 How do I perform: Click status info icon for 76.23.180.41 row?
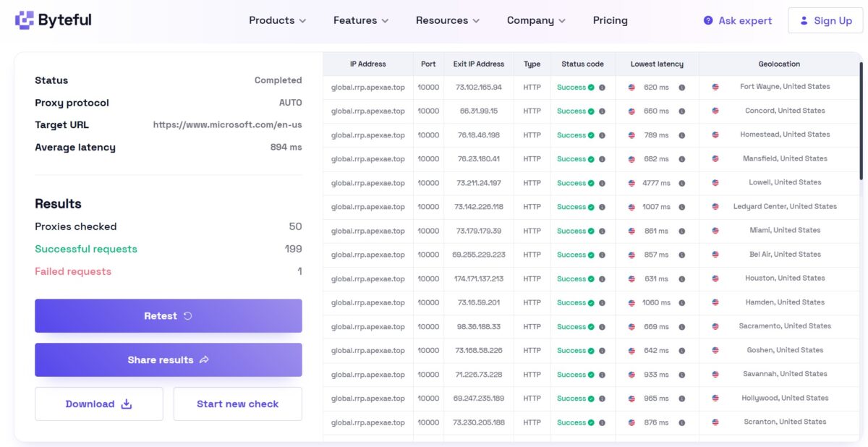[x=602, y=159]
